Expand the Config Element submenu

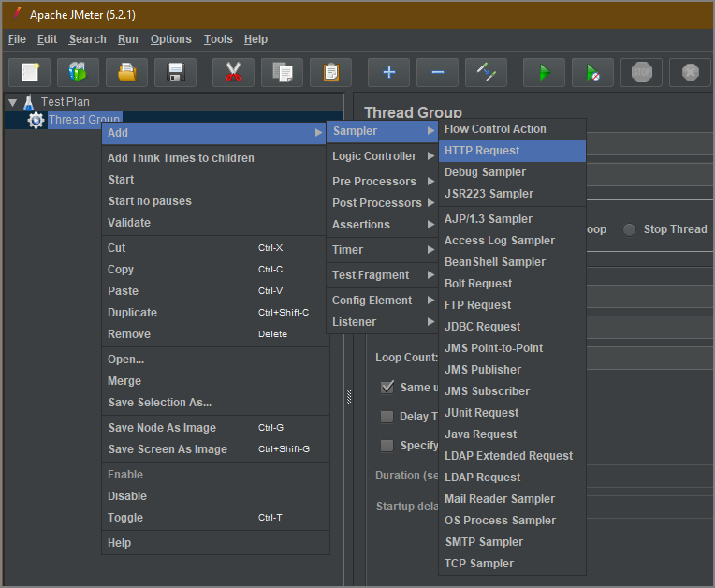[x=383, y=301]
